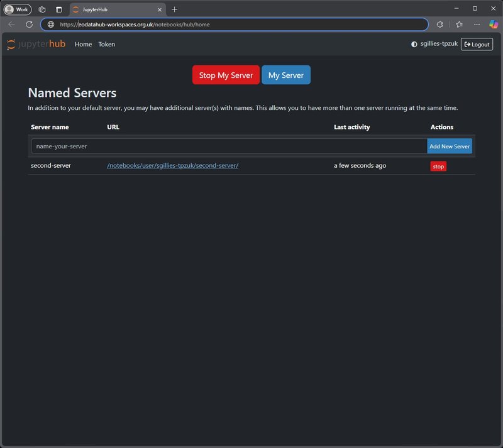Viewport: 503px width, 448px height.
Task: Reload the page with the refresh icon
Action: pos(29,25)
